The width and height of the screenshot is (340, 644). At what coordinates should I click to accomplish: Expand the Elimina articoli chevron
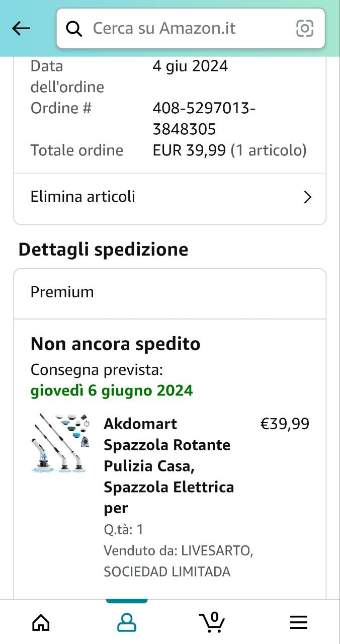click(308, 197)
